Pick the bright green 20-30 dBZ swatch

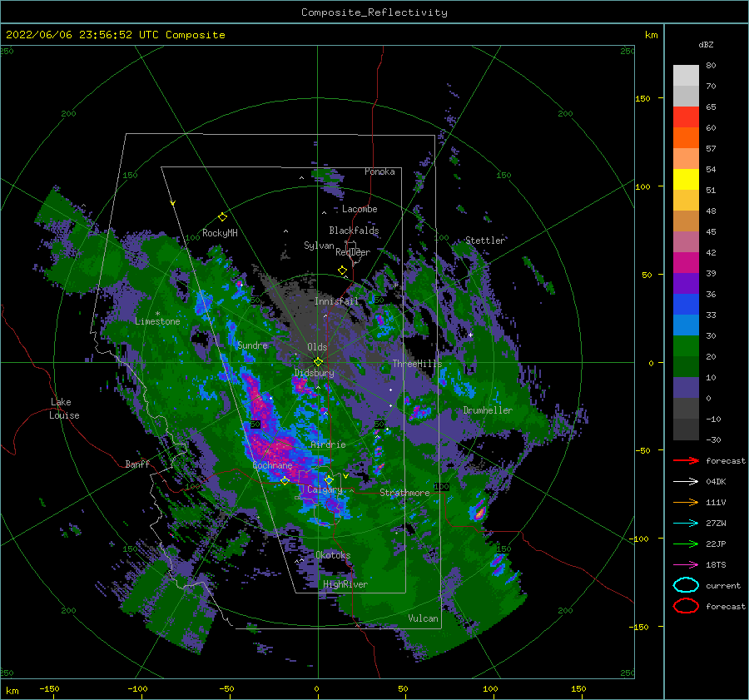(x=686, y=346)
